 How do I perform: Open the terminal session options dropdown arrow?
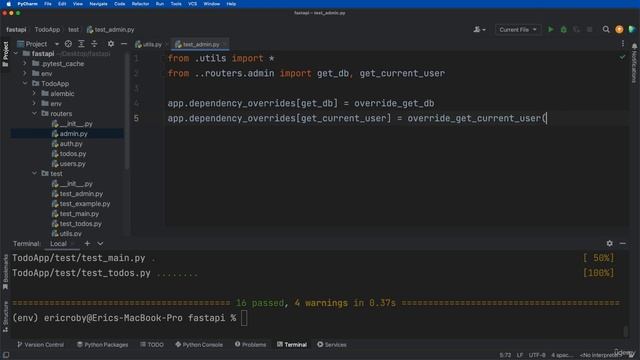coord(100,243)
